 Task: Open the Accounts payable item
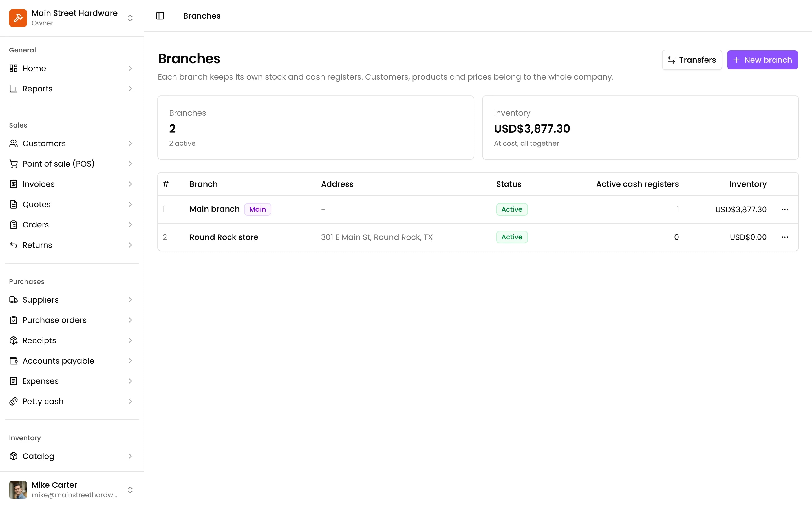tap(72, 361)
